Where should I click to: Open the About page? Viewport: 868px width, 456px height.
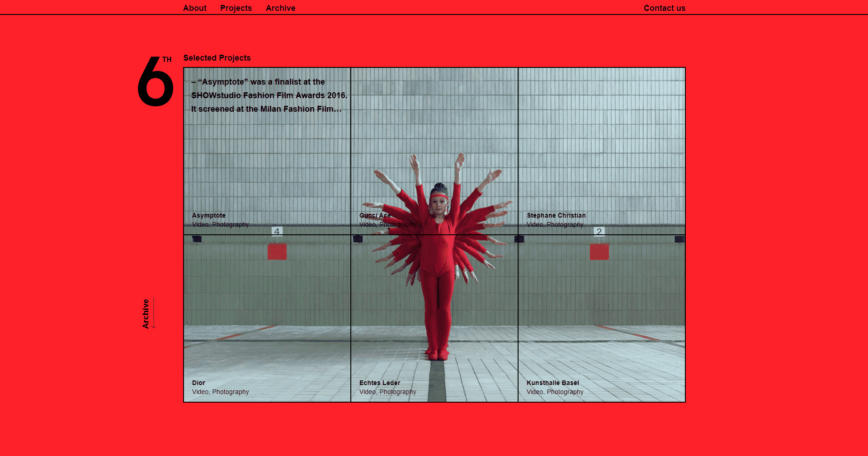coord(194,8)
